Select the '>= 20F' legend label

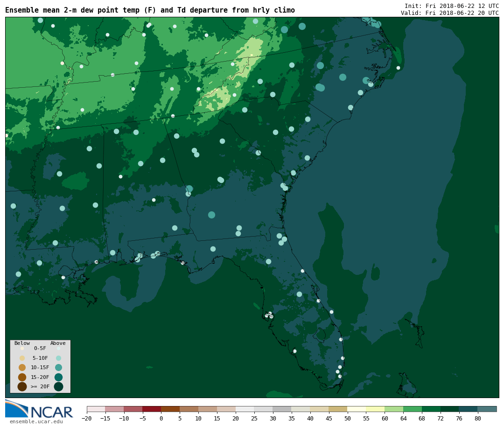point(40,386)
